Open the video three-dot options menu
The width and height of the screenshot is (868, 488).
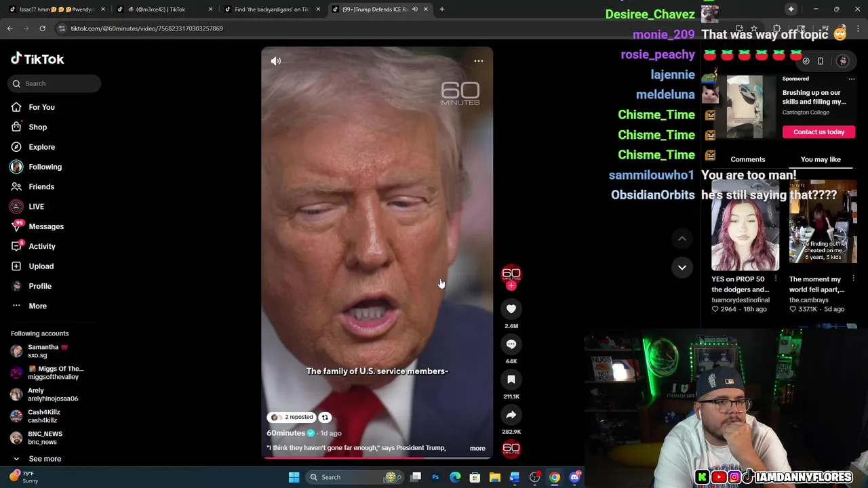pyautogui.click(x=479, y=61)
